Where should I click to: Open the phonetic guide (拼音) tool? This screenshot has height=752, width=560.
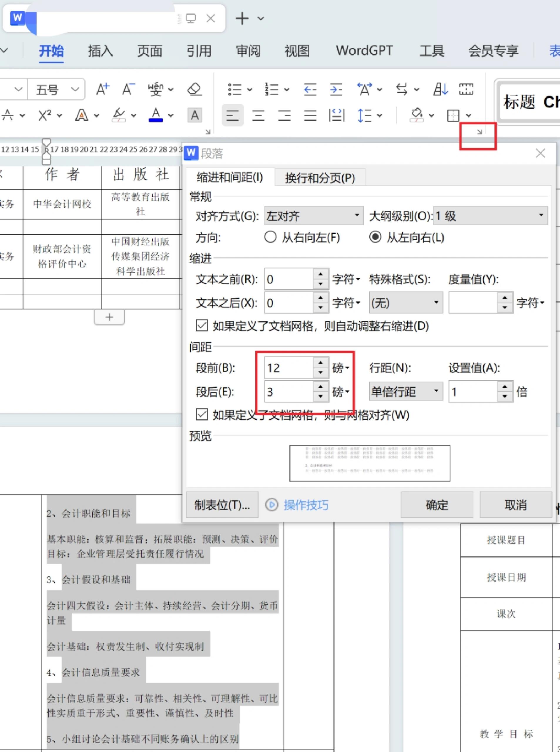(156, 90)
